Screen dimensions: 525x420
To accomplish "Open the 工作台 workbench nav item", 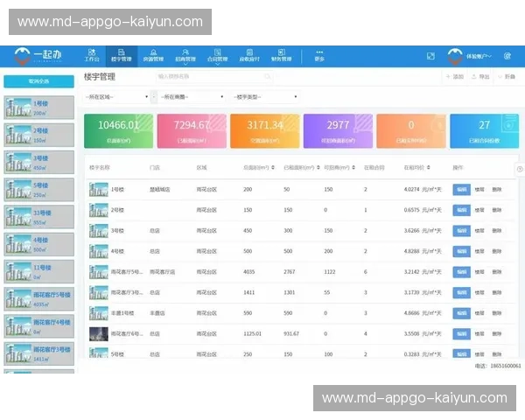I will click(x=92, y=56).
